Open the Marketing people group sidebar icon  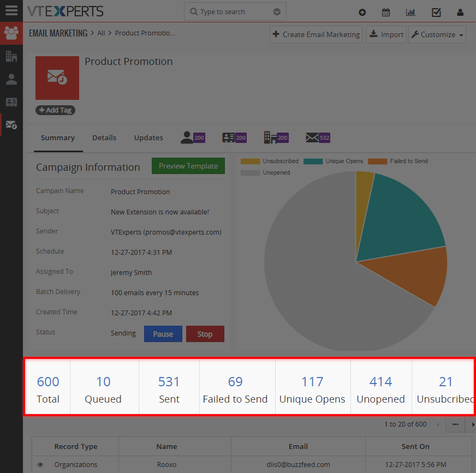[11, 33]
